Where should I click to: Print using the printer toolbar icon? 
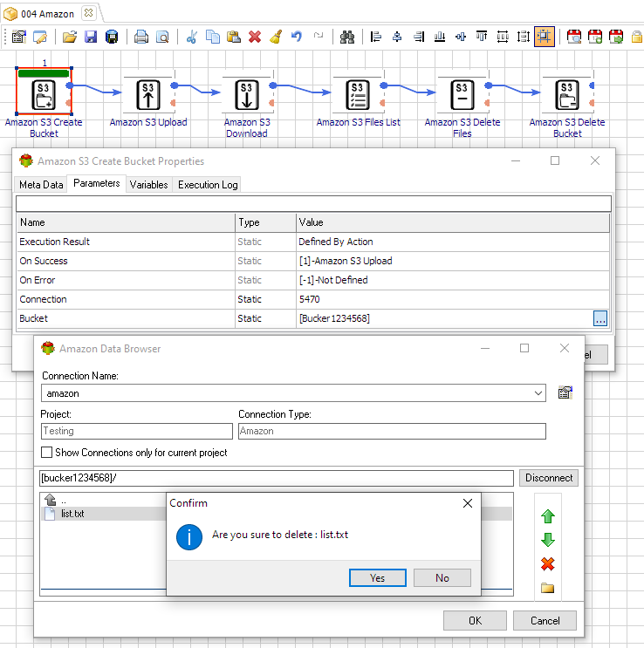(141, 37)
